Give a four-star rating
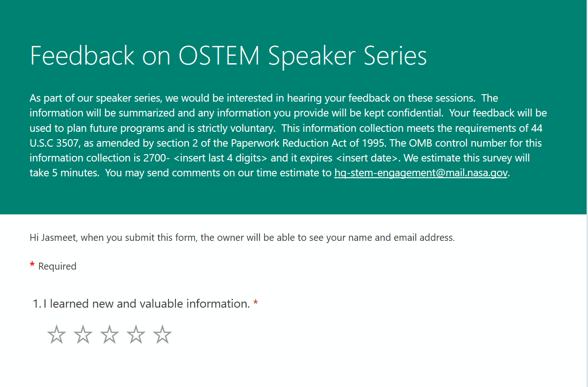Image resolution: width=588 pixels, height=387 pixels. 136,335
